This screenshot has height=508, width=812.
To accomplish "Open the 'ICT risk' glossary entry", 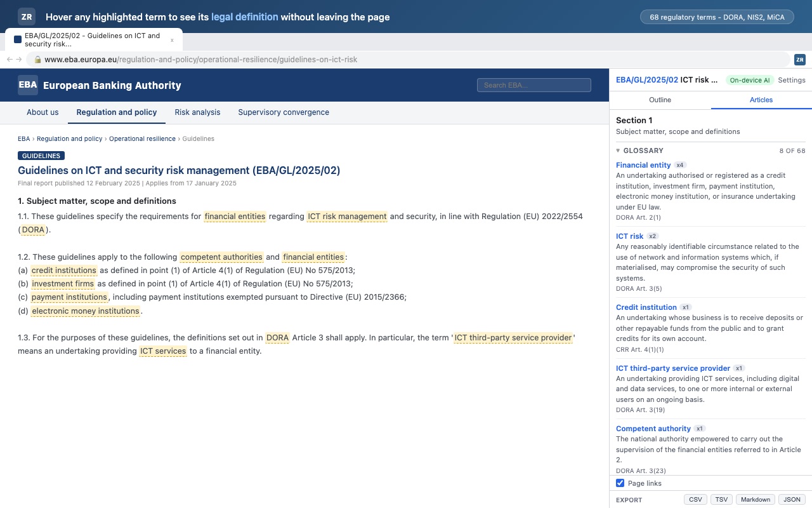I will pos(629,236).
